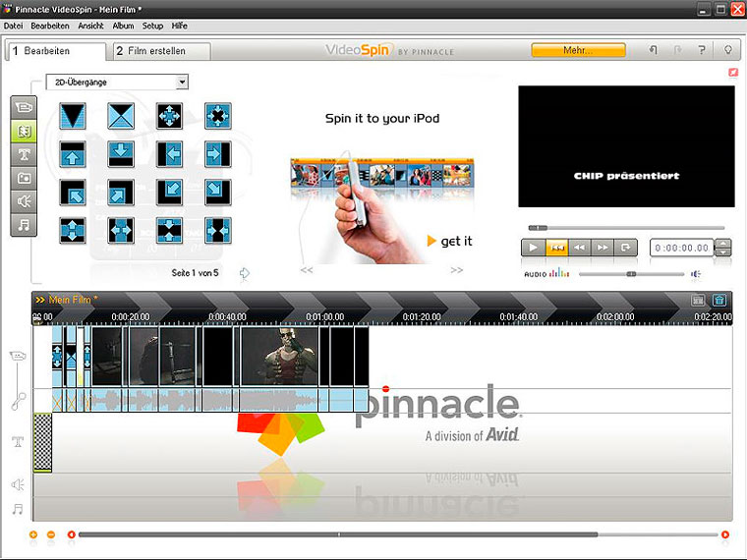Select the horizontal close-in transition
The height and width of the screenshot is (560, 747).
pyautogui.click(x=218, y=230)
